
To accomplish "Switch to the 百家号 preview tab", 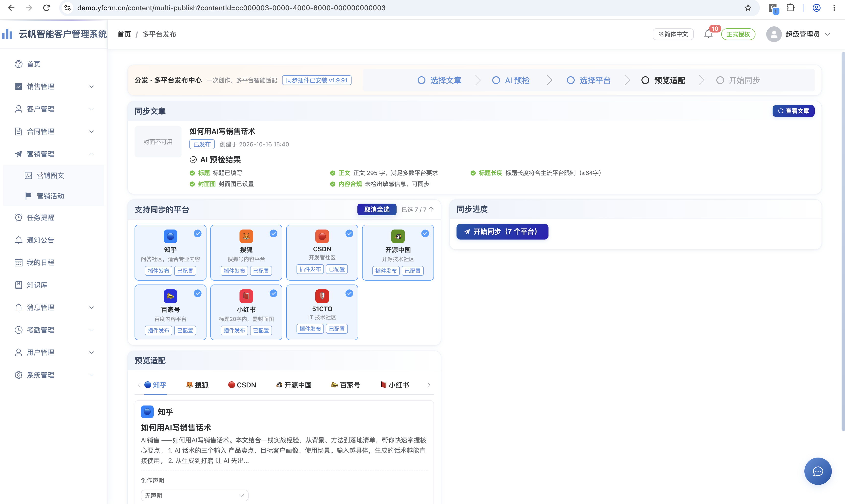I will [345, 385].
